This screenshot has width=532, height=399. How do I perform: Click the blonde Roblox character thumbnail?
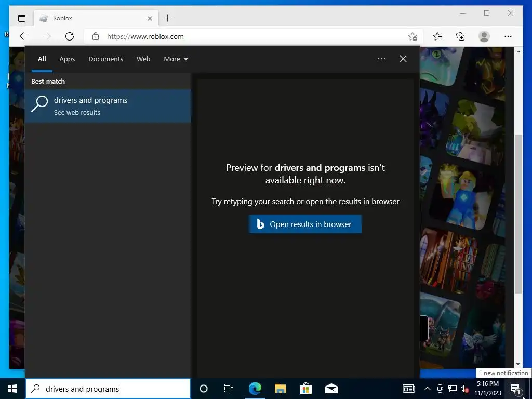[x=463, y=197]
